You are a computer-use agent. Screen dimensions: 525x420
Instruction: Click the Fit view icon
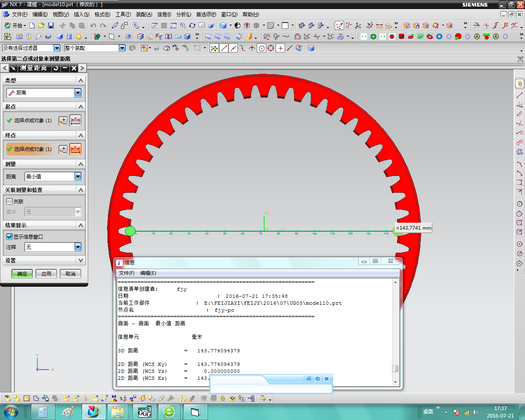(155, 25)
